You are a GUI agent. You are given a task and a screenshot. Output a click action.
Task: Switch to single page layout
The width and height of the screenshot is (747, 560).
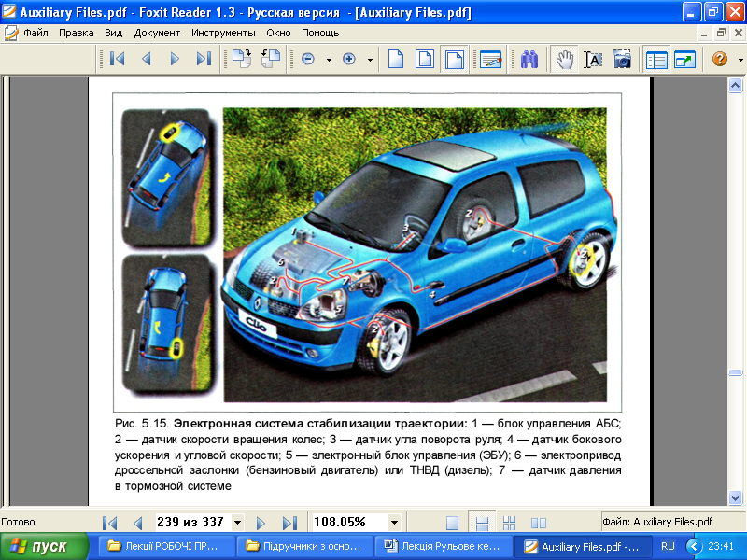pos(453,523)
